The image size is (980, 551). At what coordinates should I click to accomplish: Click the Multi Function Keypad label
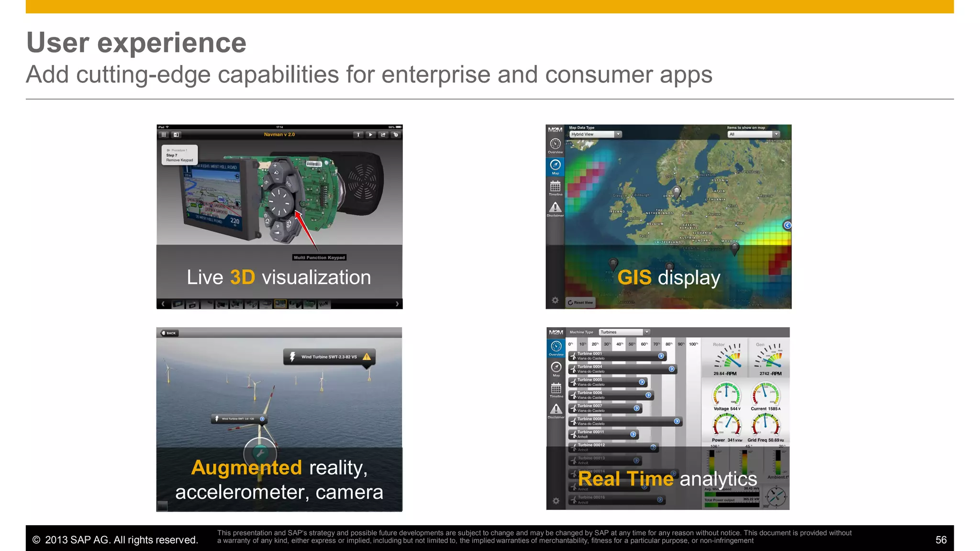319,257
